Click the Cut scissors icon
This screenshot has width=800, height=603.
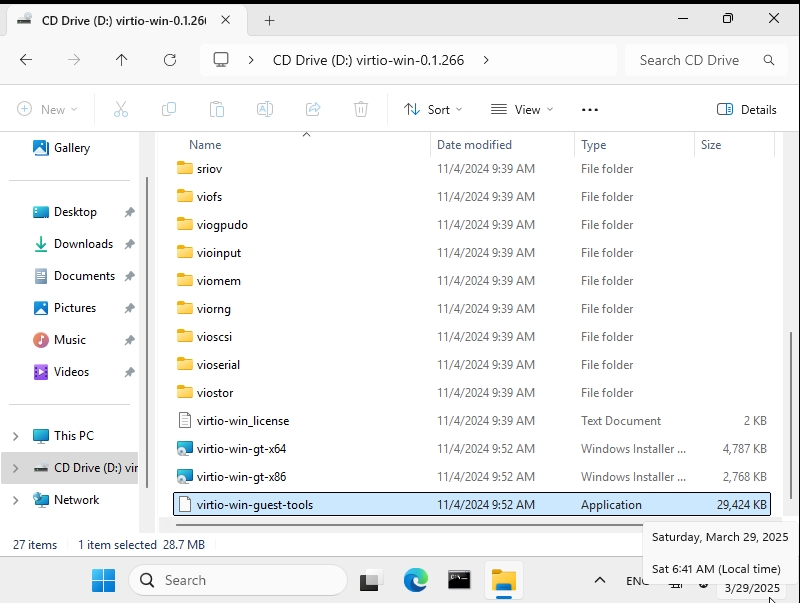121,109
